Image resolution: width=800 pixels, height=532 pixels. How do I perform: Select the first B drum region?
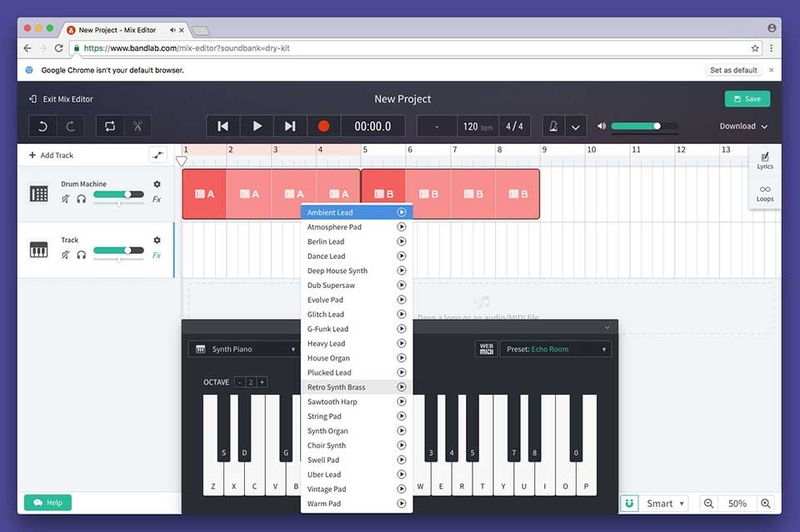[x=384, y=194]
